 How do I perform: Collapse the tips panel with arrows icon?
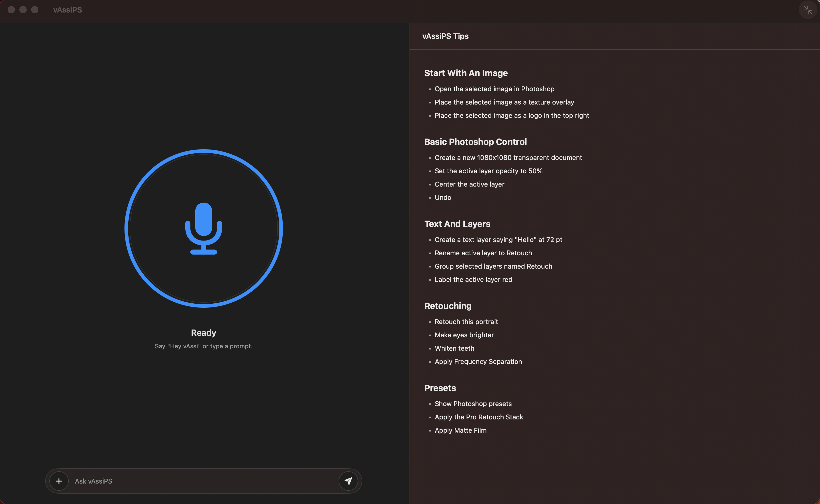click(x=808, y=10)
